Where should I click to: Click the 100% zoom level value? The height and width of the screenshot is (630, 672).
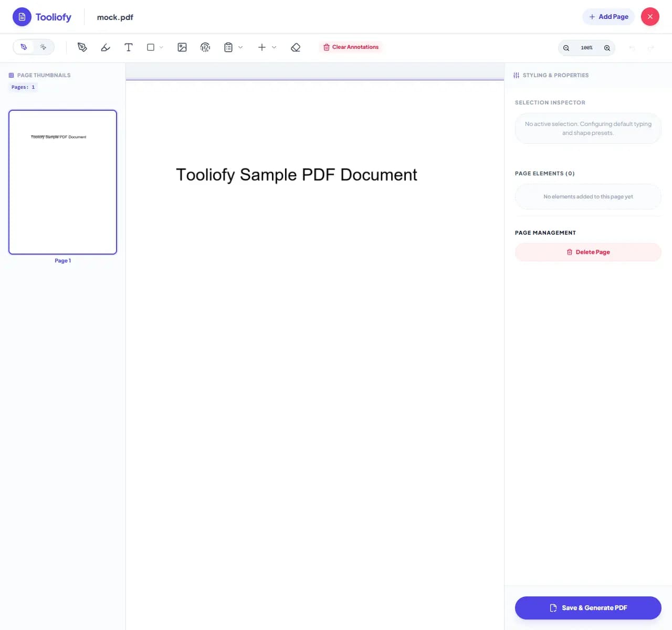pyautogui.click(x=586, y=48)
